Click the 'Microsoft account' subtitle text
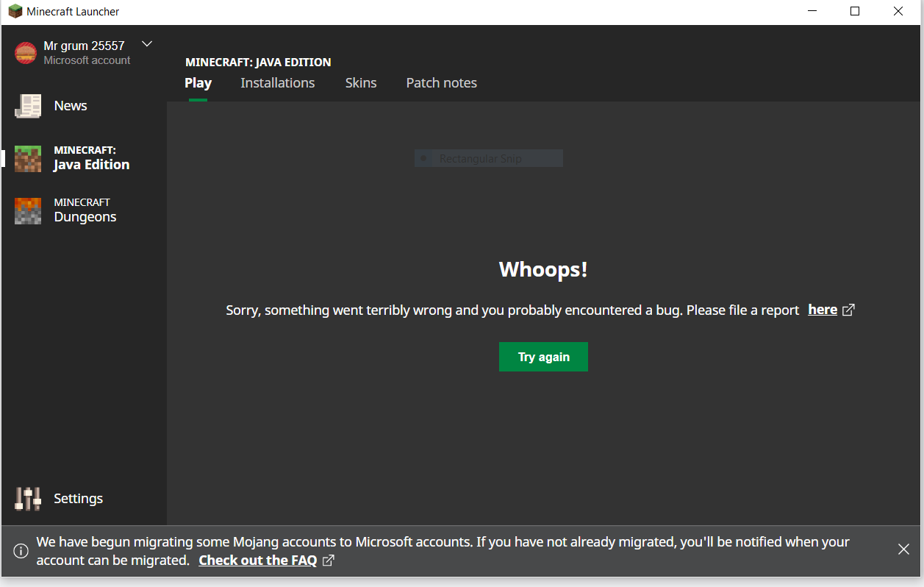Viewport: 924px width, 587px height. click(x=87, y=60)
